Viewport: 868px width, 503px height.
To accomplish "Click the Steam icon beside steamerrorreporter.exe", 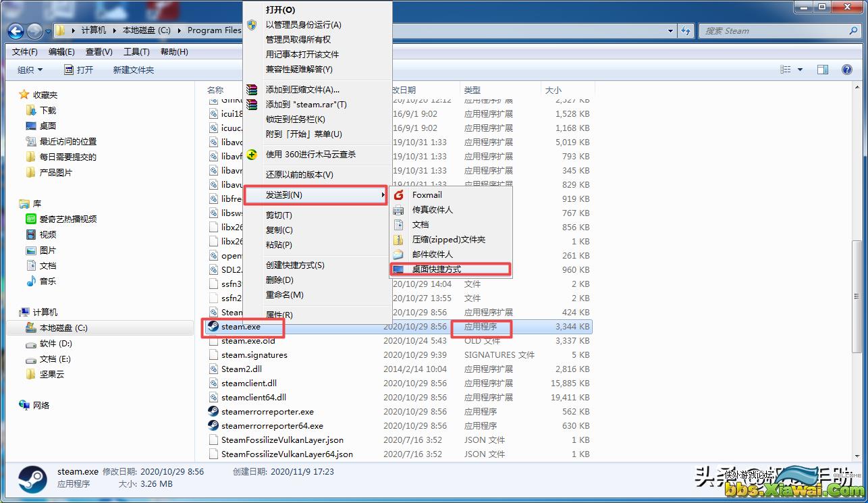I will pos(213,411).
